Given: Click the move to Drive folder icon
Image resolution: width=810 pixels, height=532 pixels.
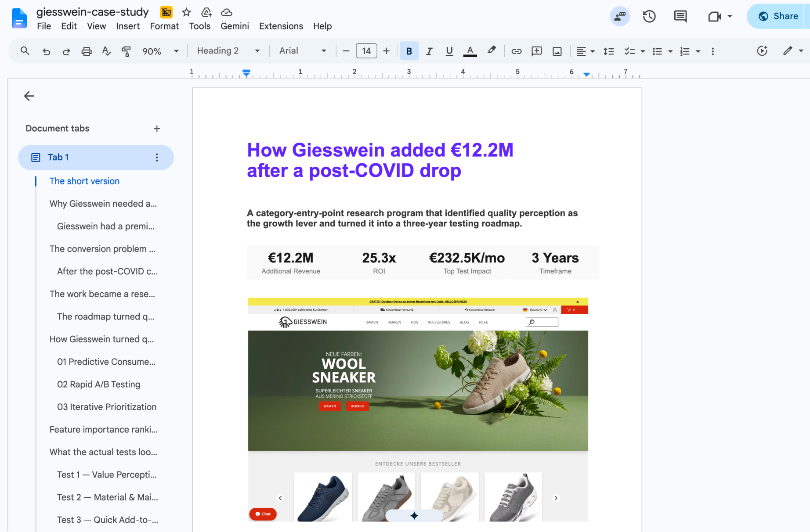Looking at the screenshot, I should tap(206, 12).
